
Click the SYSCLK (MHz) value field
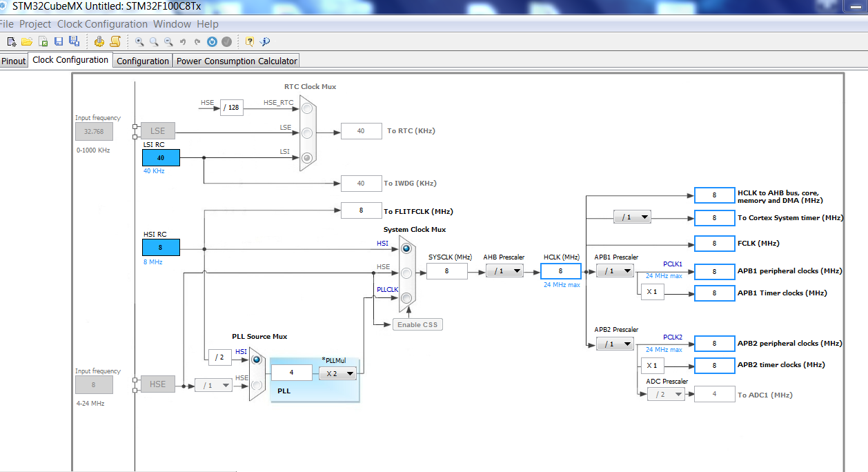pos(447,271)
